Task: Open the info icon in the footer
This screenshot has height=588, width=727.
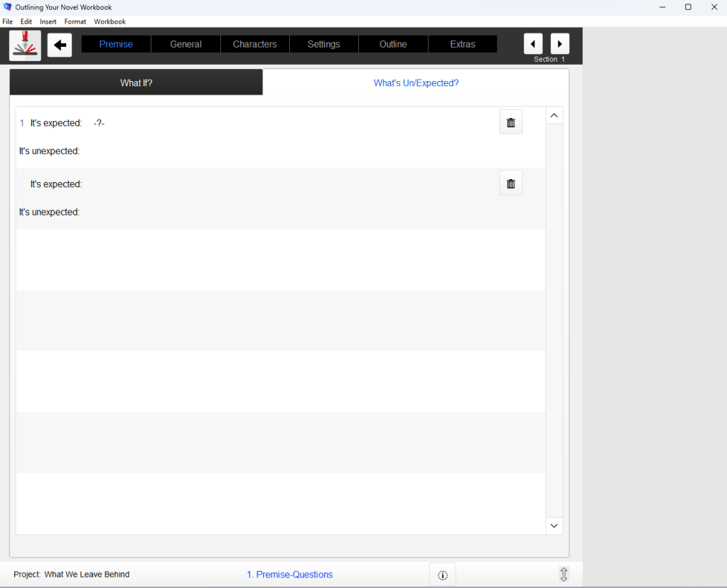Action: (443, 575)
